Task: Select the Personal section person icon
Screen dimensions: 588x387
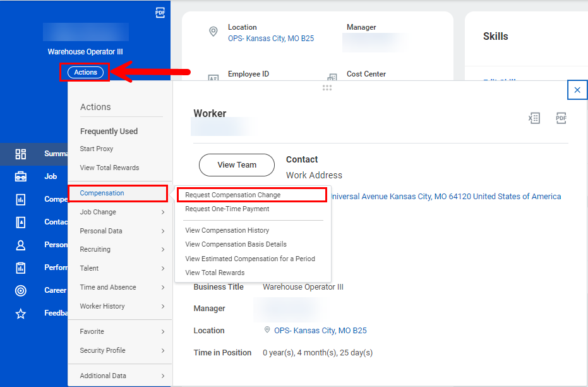Action: click(21, 244)
